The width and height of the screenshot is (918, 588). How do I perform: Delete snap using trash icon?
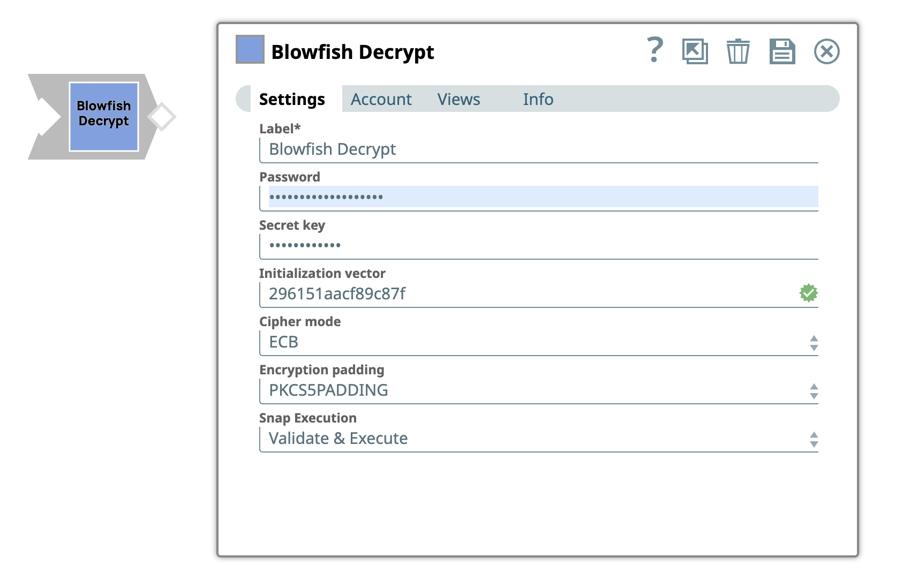pos(738,52)
